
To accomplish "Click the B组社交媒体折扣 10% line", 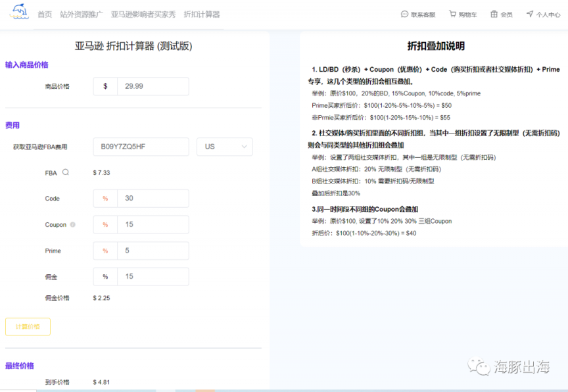I will [373, 181].
